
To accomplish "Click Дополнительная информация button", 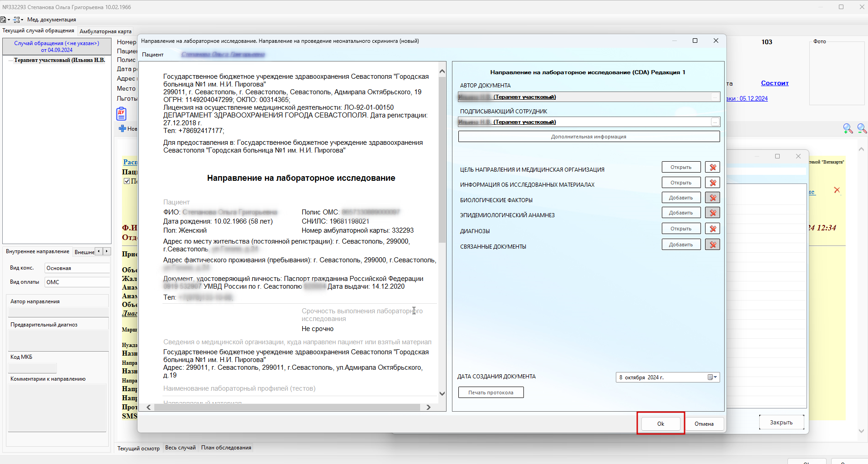I will [589, 137].
